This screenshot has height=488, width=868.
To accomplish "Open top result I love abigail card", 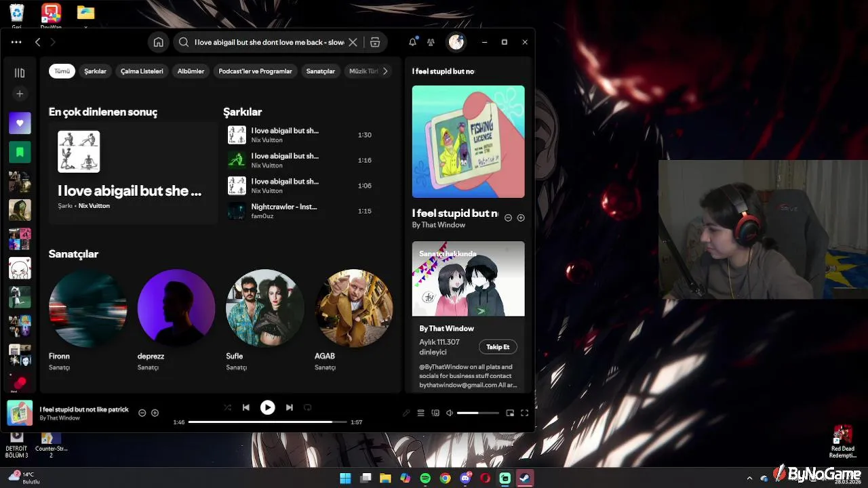I will pyautogui.click(x=133, y=173).
